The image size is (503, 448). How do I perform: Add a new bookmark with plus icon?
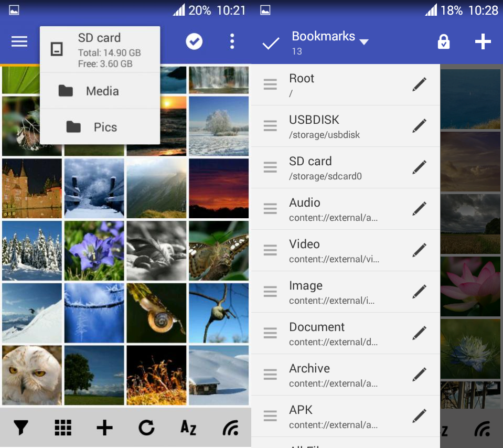coord(483,42)
